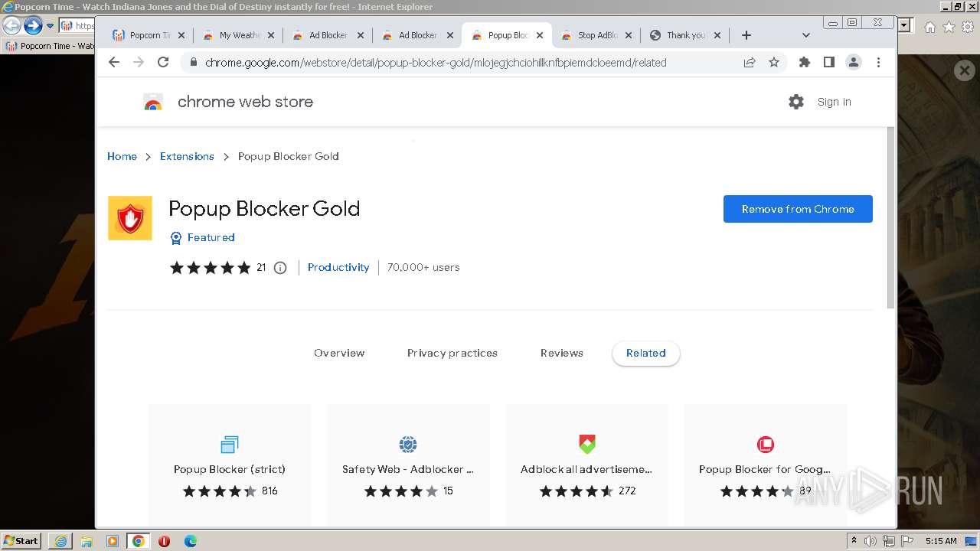The height and width of the screenshot is (551, 980).
Task: Show hidden system tray icons
Action: click(854, 541)
